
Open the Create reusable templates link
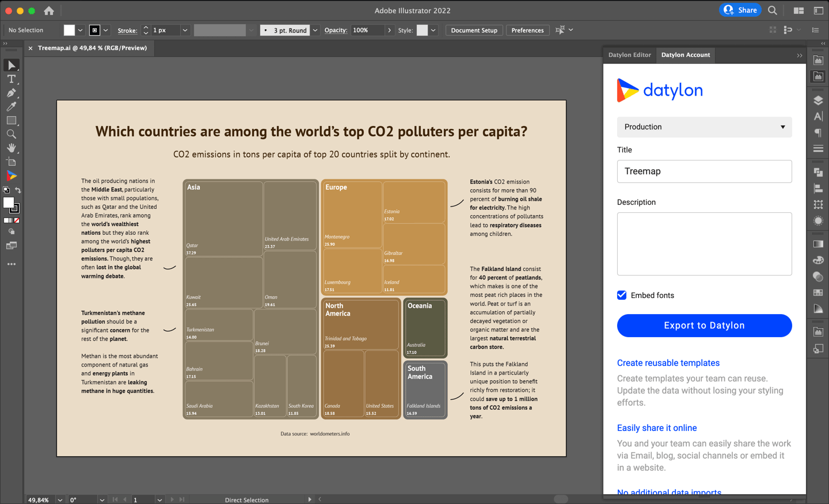[x=668, y=363]
